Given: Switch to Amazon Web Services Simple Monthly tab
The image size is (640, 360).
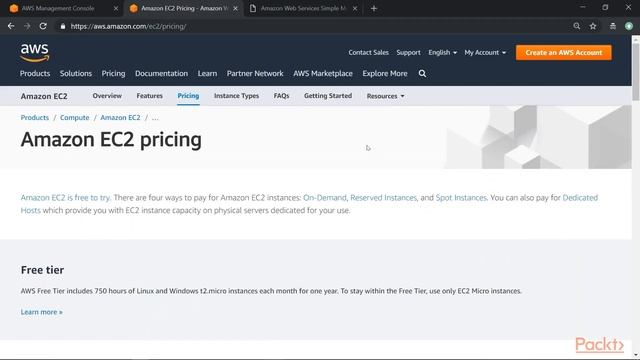Looking at the screenshot, I should click(x=303, y=8).
